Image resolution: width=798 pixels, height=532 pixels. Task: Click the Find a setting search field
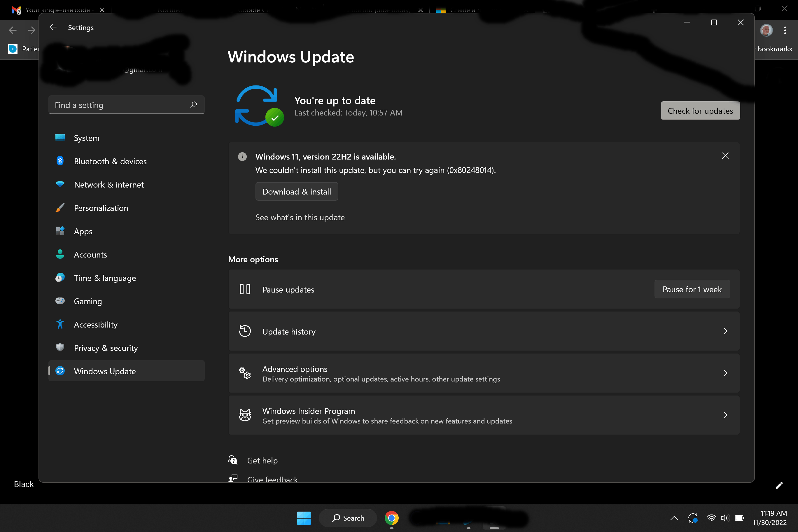pyautogui.click(x=120, y=105)
